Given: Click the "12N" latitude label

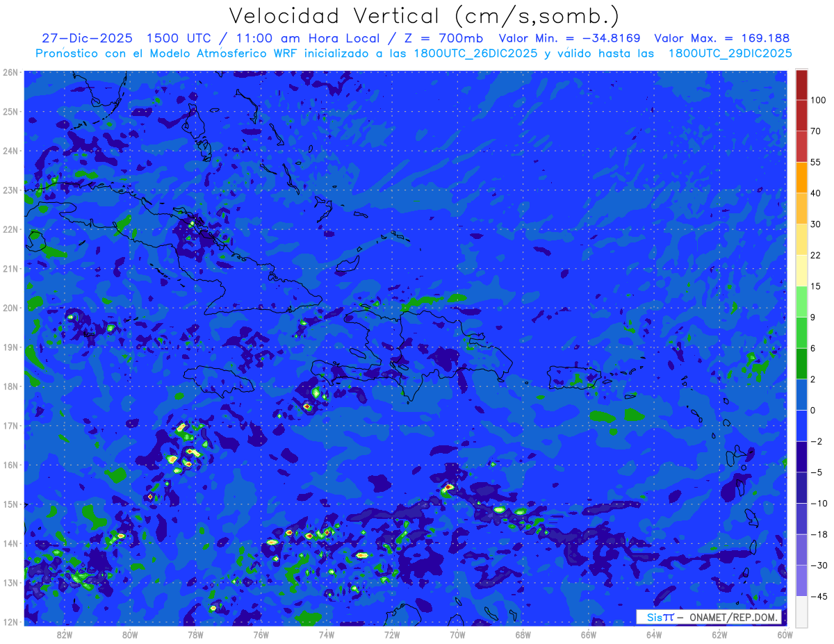Looking at the screenshot, I should 10,622.
